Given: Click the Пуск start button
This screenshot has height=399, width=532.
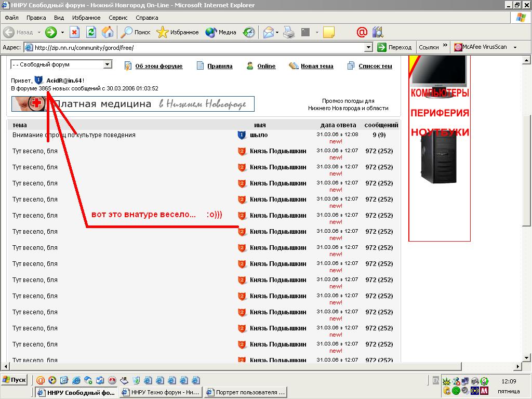Looking at the screenshot, I should coord(14,380).
